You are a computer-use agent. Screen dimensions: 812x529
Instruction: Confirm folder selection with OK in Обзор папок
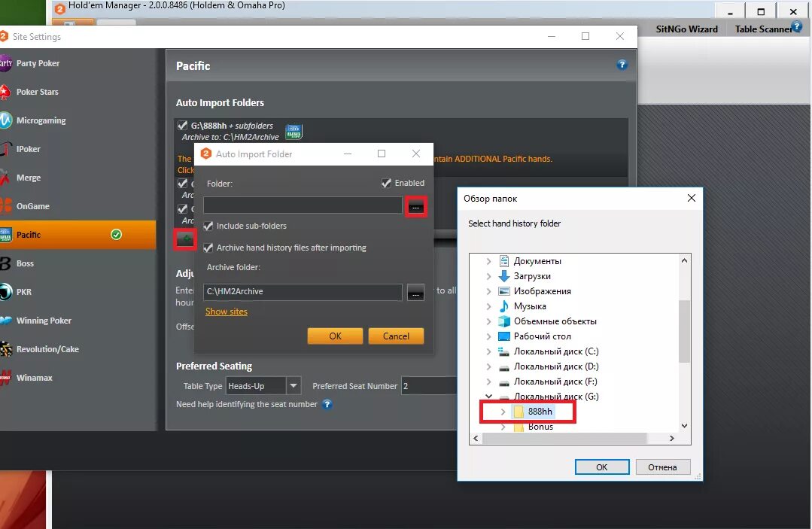pos(602,467)
